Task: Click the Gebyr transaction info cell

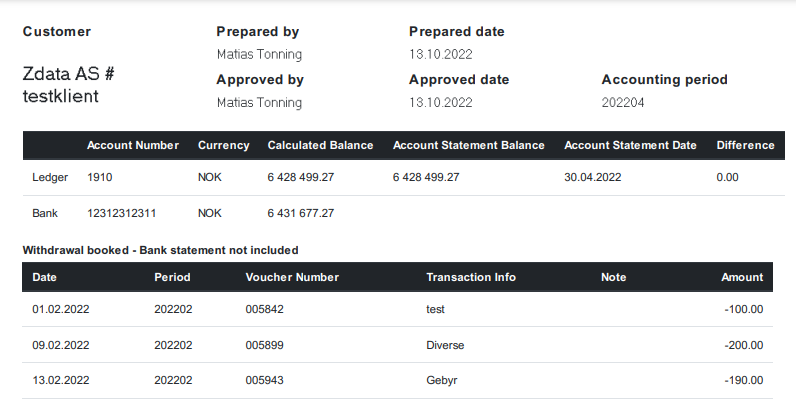Action: tap(442, 381)
